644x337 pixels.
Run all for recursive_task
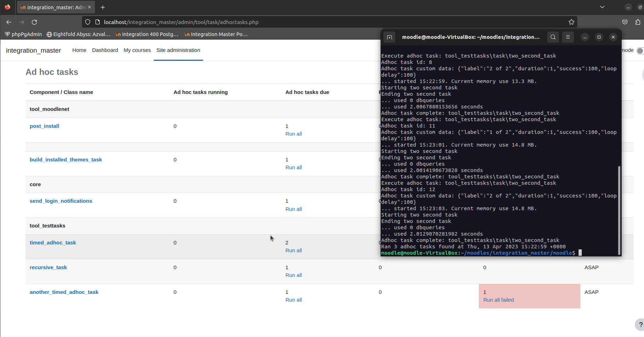click(x=294, y=275)
